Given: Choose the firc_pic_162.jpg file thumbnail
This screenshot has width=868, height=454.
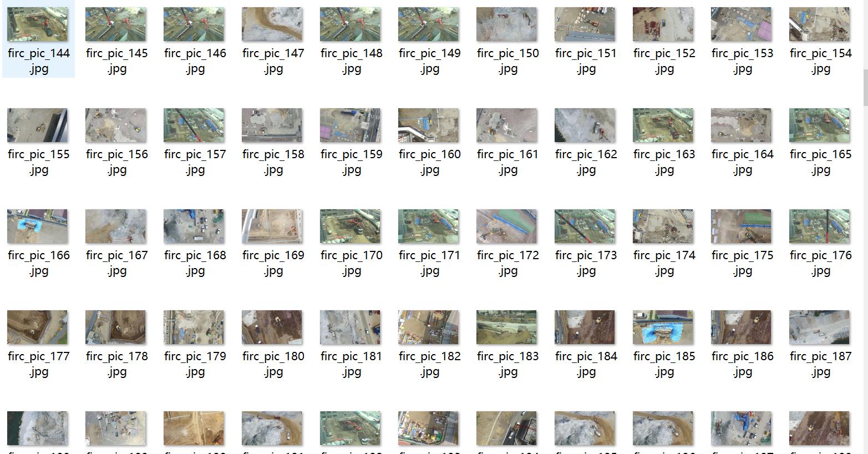Looking at the screenshot, I should (585, 125).
